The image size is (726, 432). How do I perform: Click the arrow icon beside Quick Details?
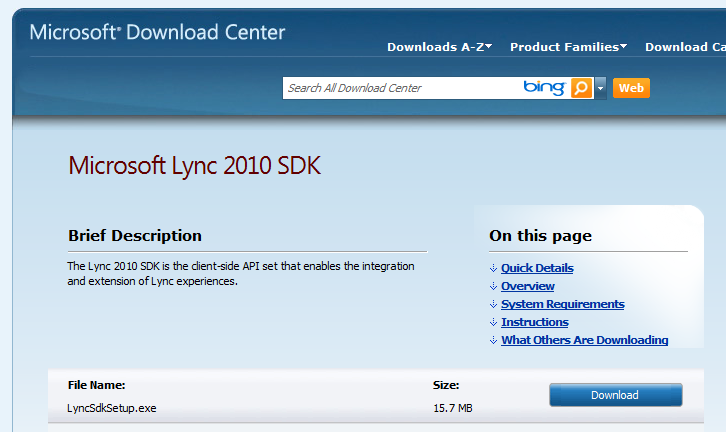(x=493, y=268)
